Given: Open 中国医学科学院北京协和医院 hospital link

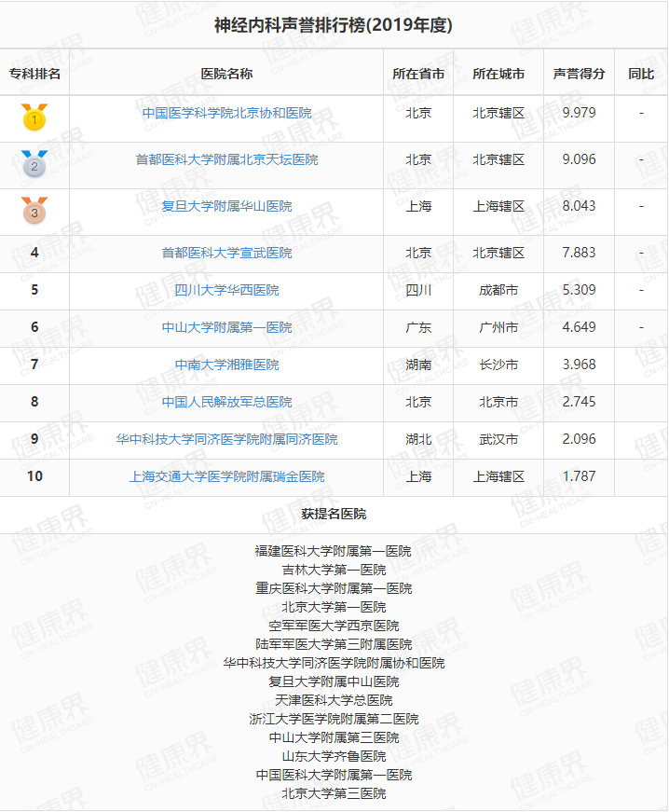Looking at the screenshot, I should point(226,113).
